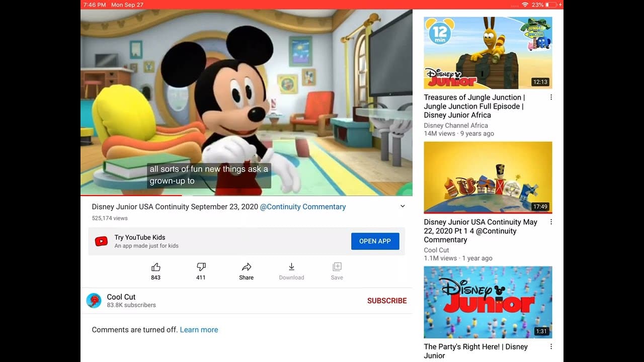Screen dimensions: 644x362
Task: Tap the 525,174 views count
Action: (110, 218)
